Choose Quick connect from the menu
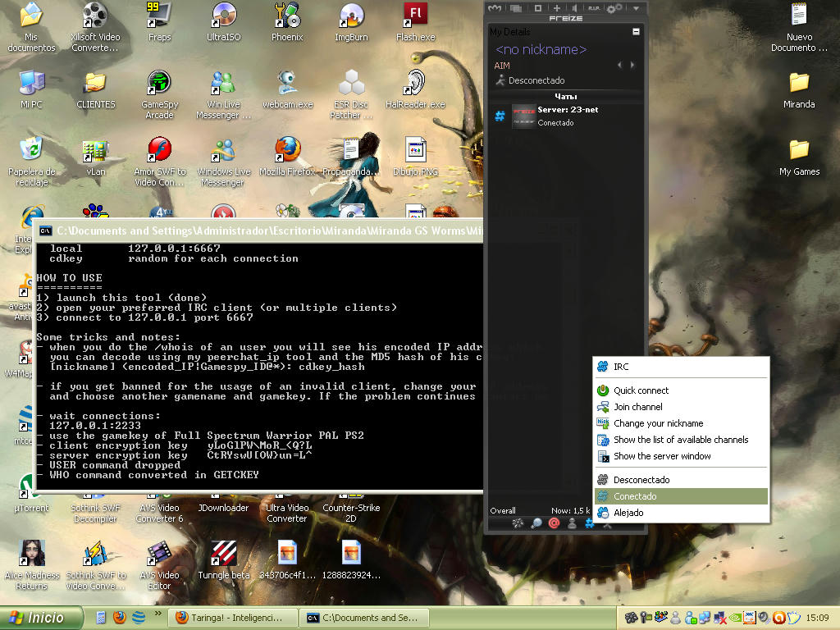The image size is (840, 630). 682,390
